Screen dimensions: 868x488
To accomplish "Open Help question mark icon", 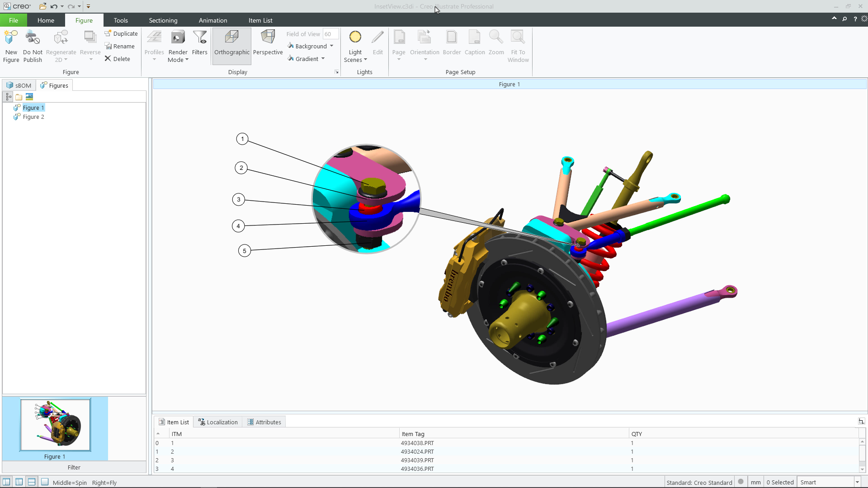I will click(x=855, y=19).
